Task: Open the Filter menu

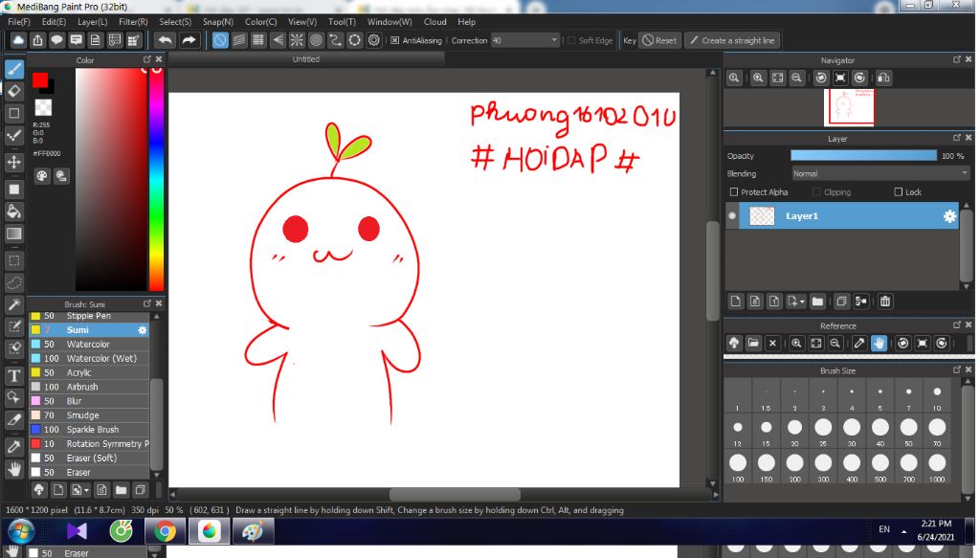Action: [133, 22]
